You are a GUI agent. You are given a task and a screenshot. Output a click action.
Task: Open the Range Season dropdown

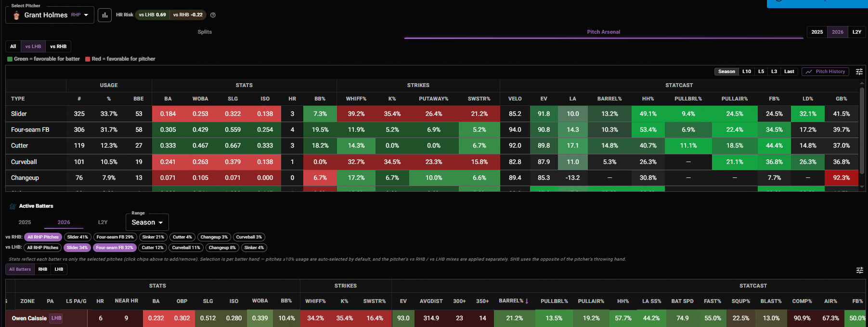[147, 222]
